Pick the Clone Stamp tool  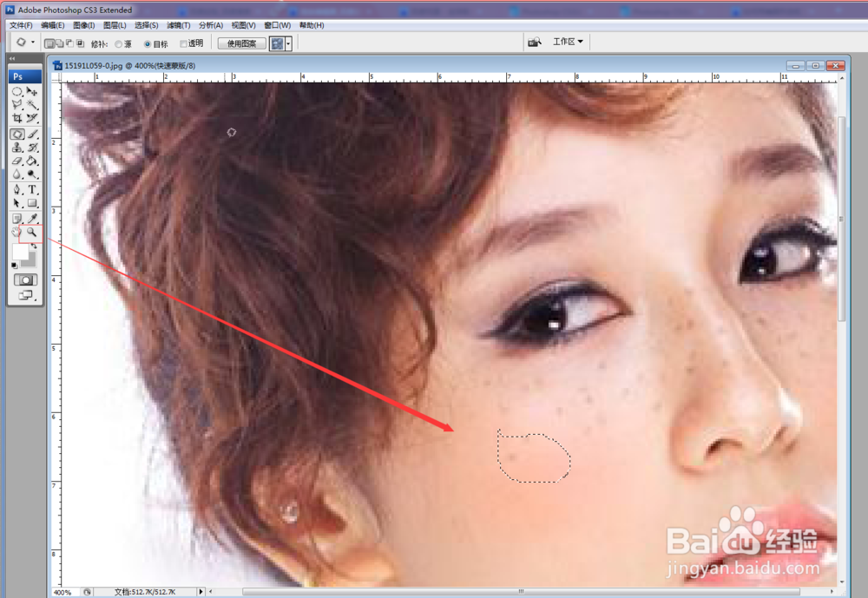coord(16,148)
